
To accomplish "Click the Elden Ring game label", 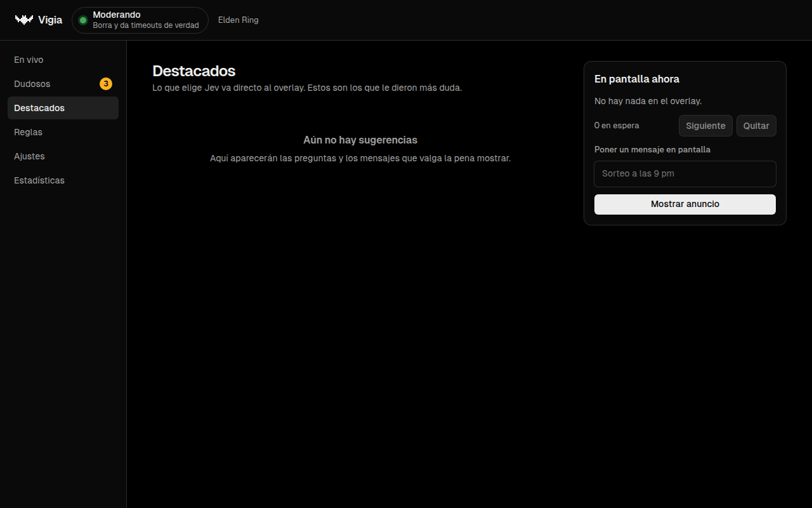I will (239, 20).
